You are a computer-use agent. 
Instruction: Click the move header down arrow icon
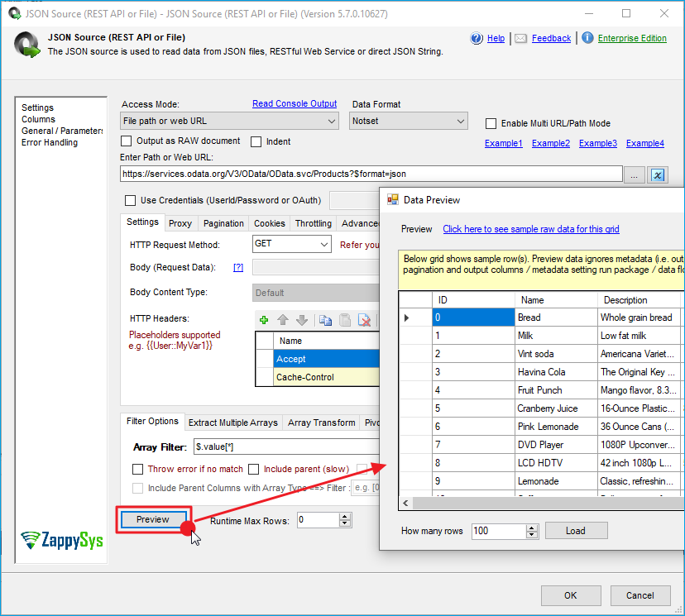302,320
